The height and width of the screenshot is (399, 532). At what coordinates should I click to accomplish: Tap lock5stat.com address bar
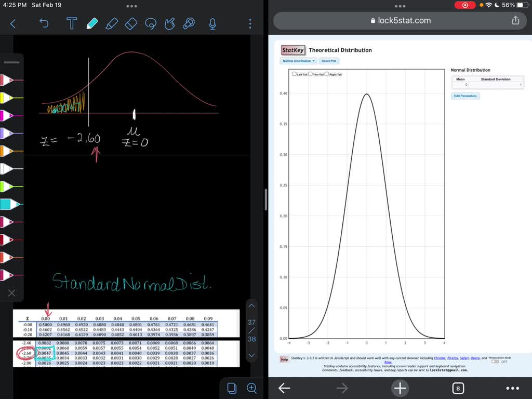point(400,20)
